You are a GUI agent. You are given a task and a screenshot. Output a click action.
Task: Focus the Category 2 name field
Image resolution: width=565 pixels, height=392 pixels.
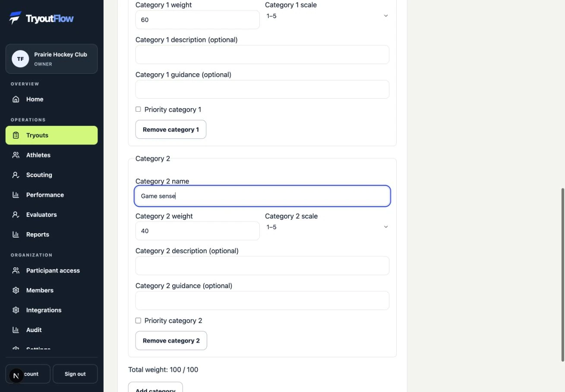click(262, 196)
